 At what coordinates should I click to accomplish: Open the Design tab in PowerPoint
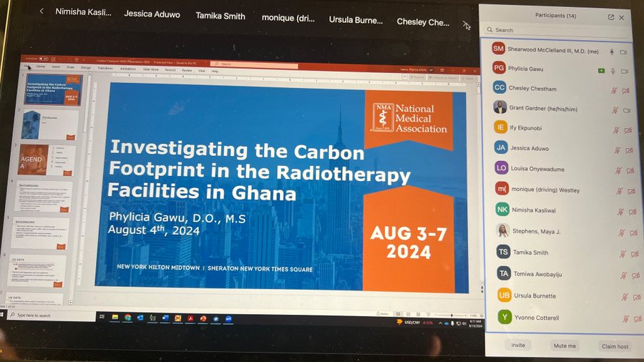coord(86,67)
